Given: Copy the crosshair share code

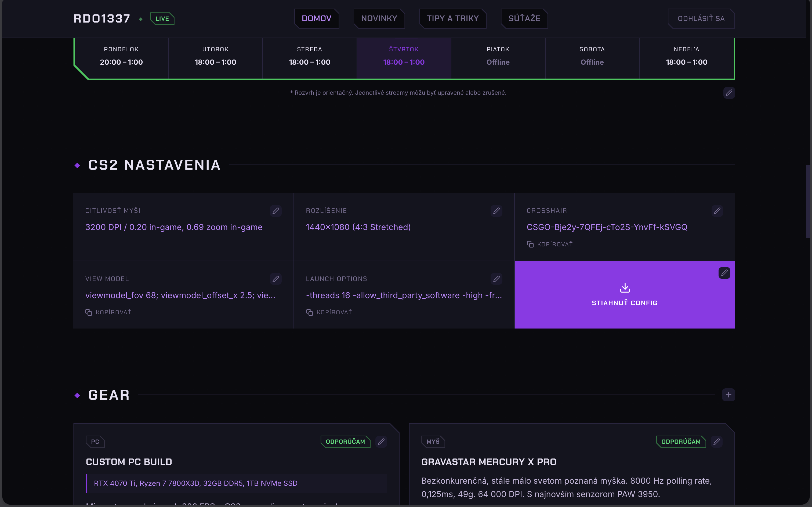Looking at the screenshot, I should (549, 244).
